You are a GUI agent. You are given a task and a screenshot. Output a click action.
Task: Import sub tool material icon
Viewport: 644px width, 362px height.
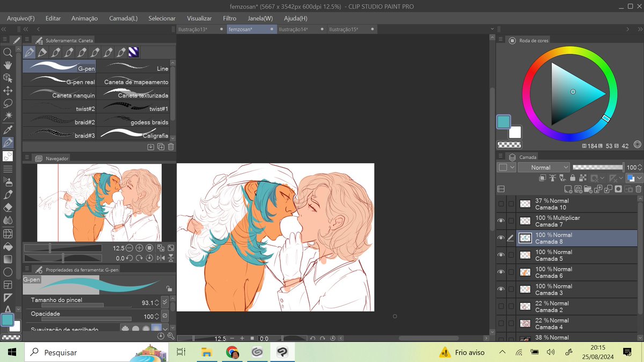tap(150, 146)
